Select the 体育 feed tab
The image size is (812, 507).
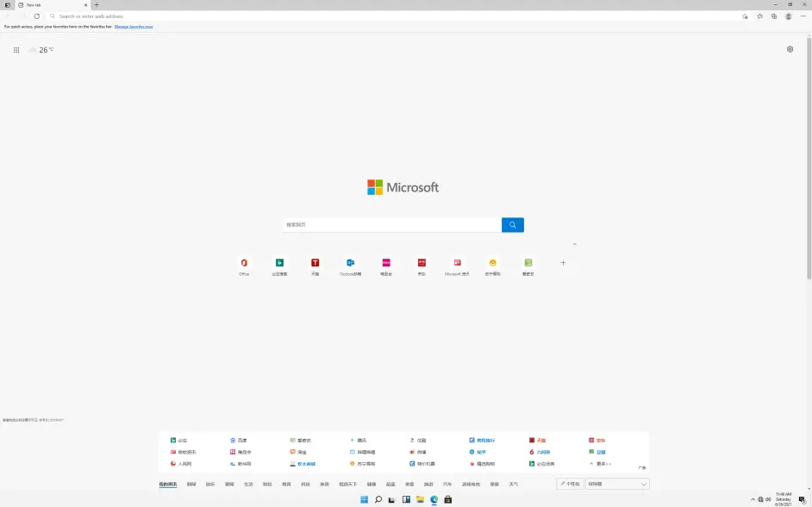pos(324,485)
